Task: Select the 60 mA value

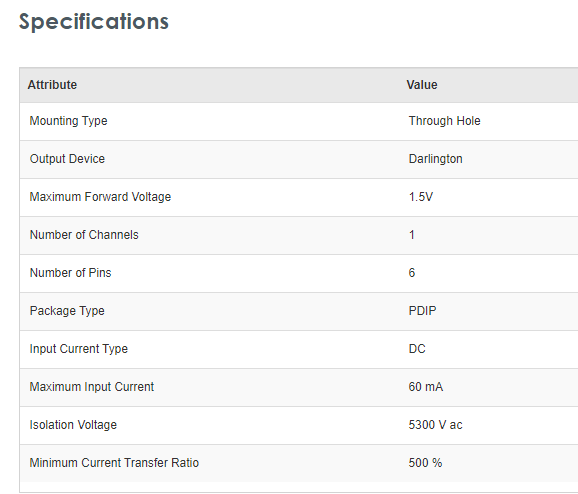Action: click(x=426, y=387)
